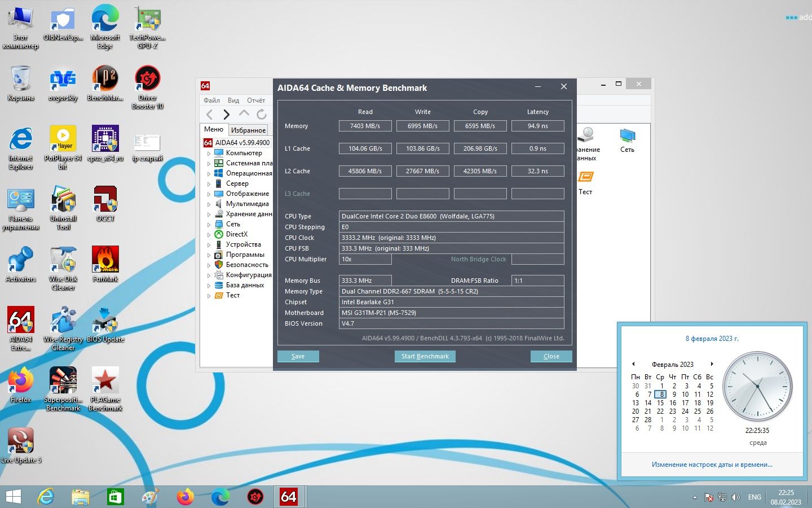Screen dimensions: 812x508
Task: Select February 15 in the calendar
Action: [660, 403]
